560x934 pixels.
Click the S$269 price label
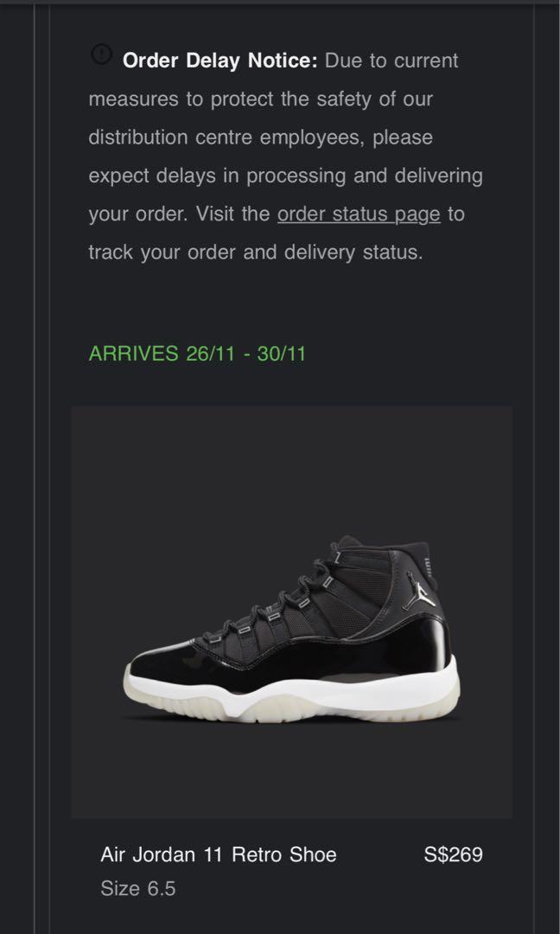(453, 854)
